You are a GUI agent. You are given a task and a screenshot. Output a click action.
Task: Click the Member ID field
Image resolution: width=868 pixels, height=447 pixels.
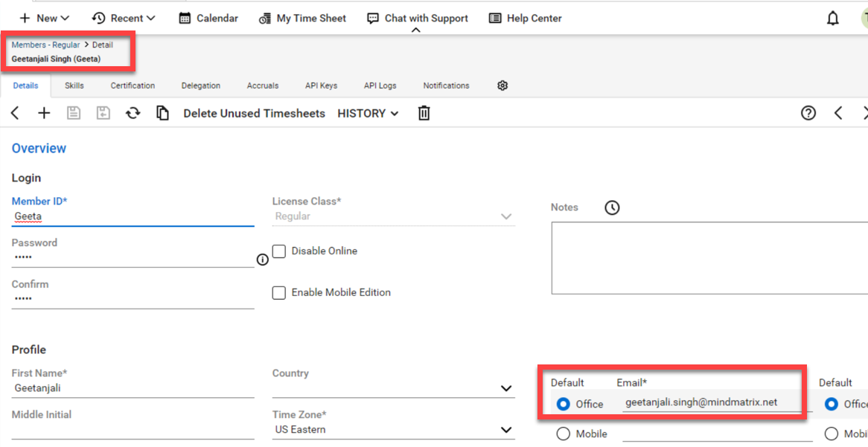tap(133, 217)
